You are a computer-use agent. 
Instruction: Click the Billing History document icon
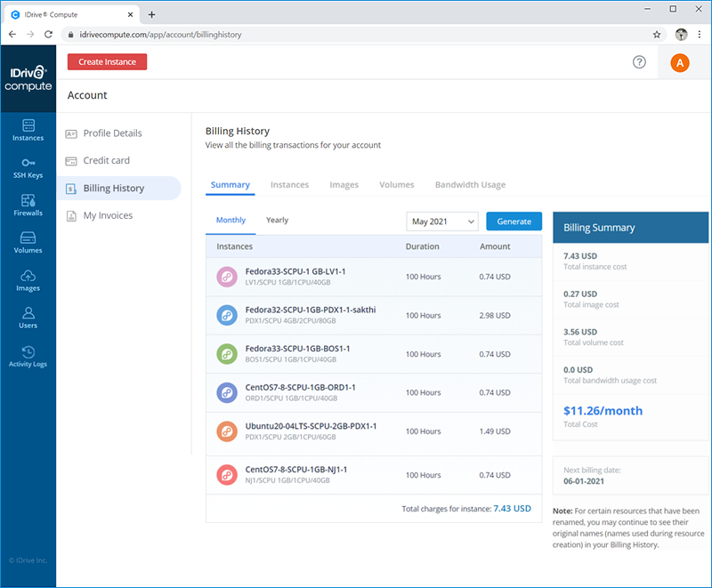pyautogui.click(x=71, y=189)
